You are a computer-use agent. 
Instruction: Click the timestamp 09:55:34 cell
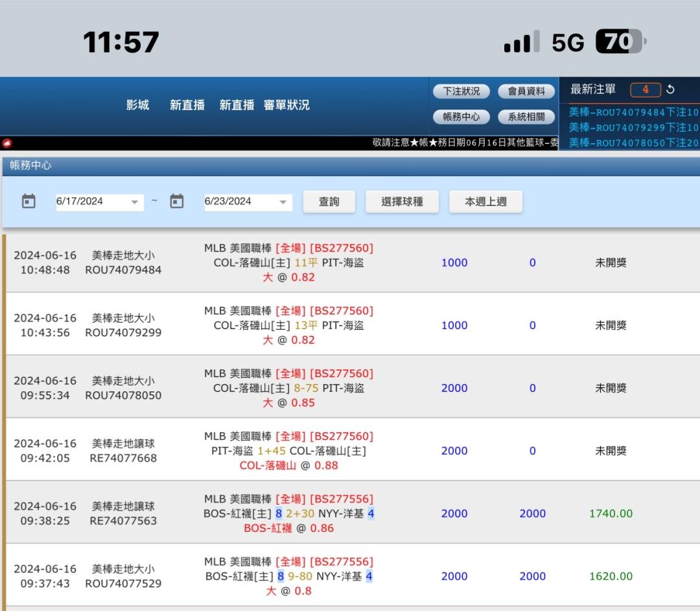(45, 395)
